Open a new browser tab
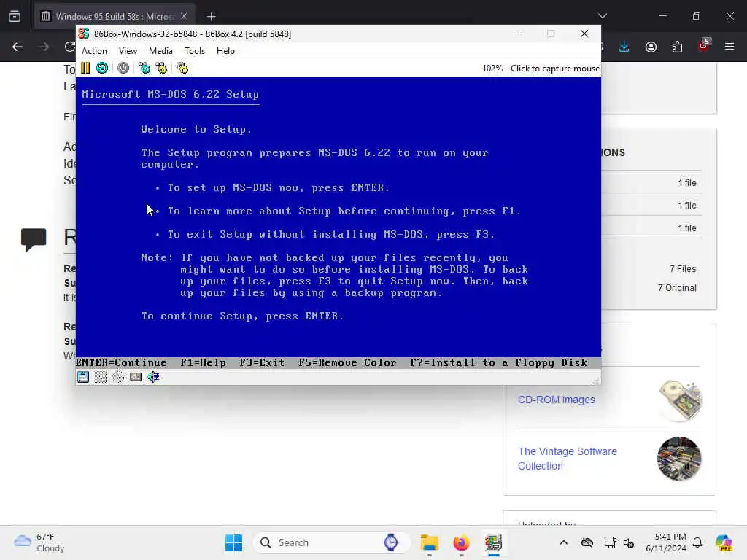Viewport: 747px width, 560px height. [x=211, y=16]
